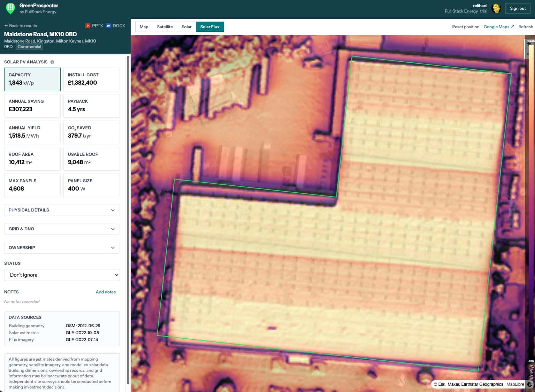Click the Commercial tag badge
This screenshot has width=535, height=392.
point(29,47)
